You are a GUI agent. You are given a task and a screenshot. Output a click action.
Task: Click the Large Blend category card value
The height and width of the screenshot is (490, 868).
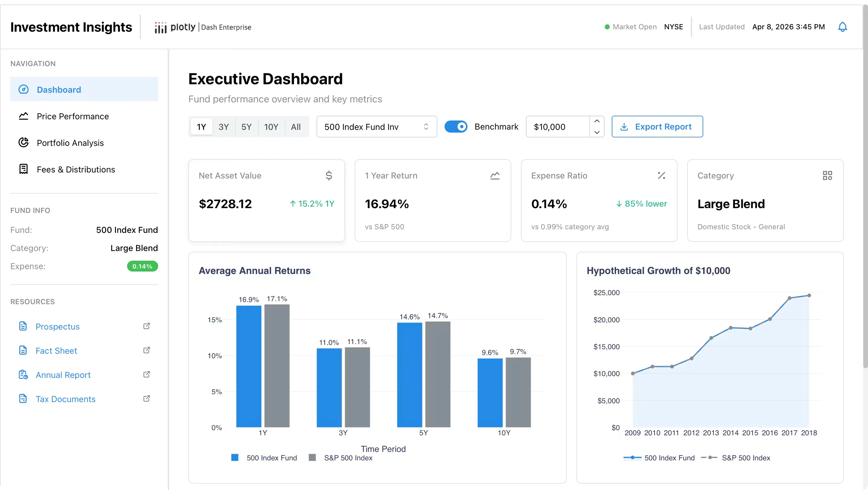pyautogui.click(x=731, y=204)
